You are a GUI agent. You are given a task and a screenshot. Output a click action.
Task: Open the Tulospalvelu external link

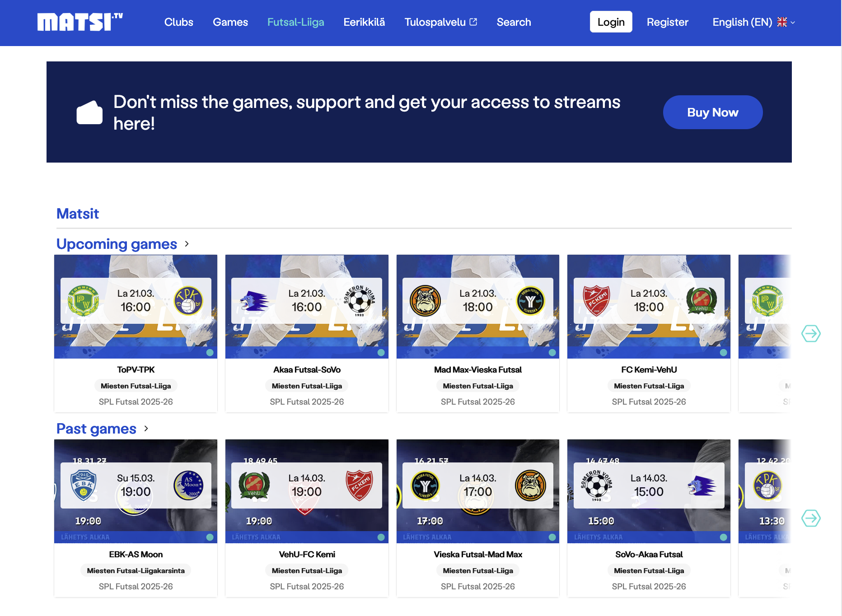pos(440,22)
